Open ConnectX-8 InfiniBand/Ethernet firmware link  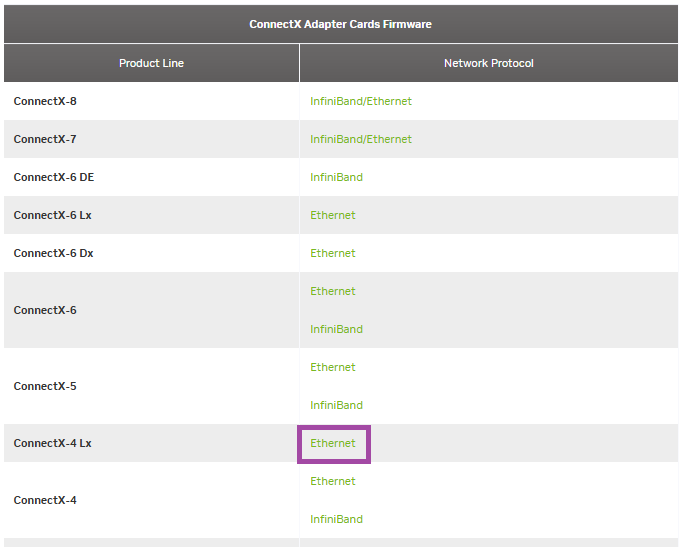pyautogui.click(x=360, y=101)
